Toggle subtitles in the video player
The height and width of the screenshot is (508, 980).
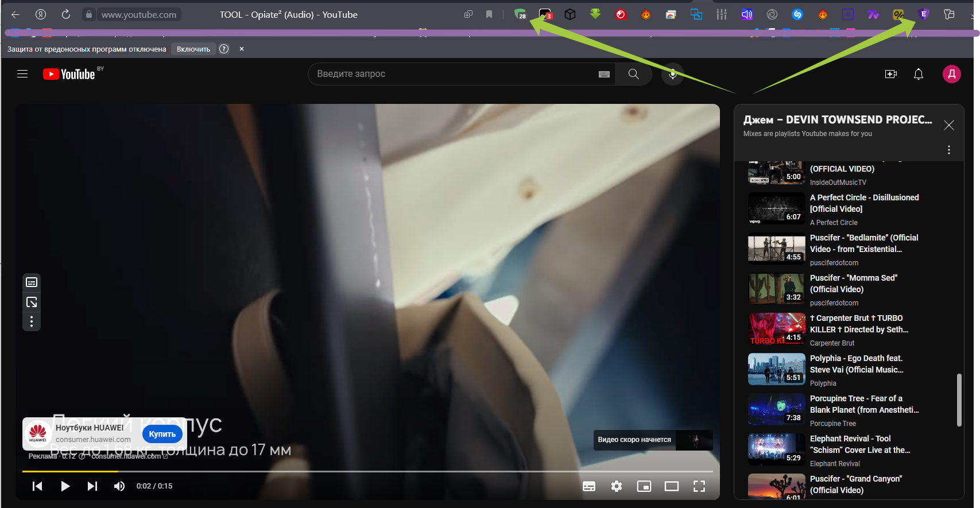[589, 486]
